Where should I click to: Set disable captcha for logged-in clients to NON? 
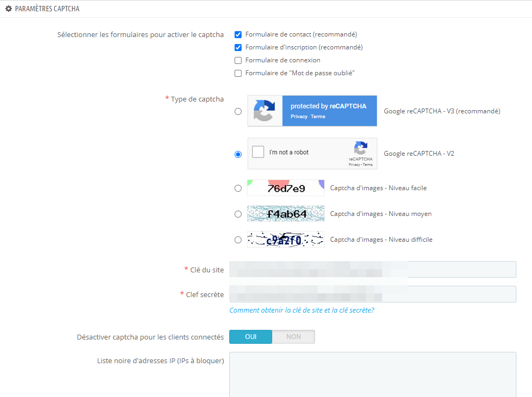294,336
